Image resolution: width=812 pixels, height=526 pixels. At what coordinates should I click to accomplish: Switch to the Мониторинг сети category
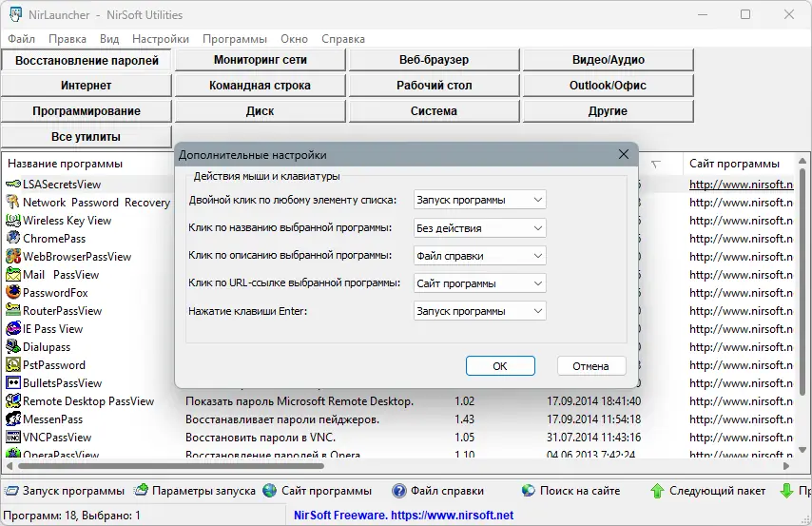tap(260, 60)
